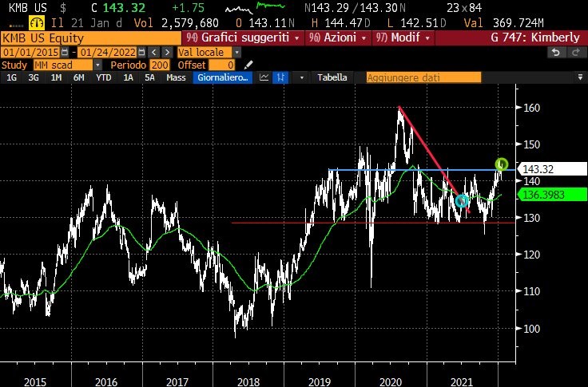Click the pencil edit study icon

[x=248, y=65]
